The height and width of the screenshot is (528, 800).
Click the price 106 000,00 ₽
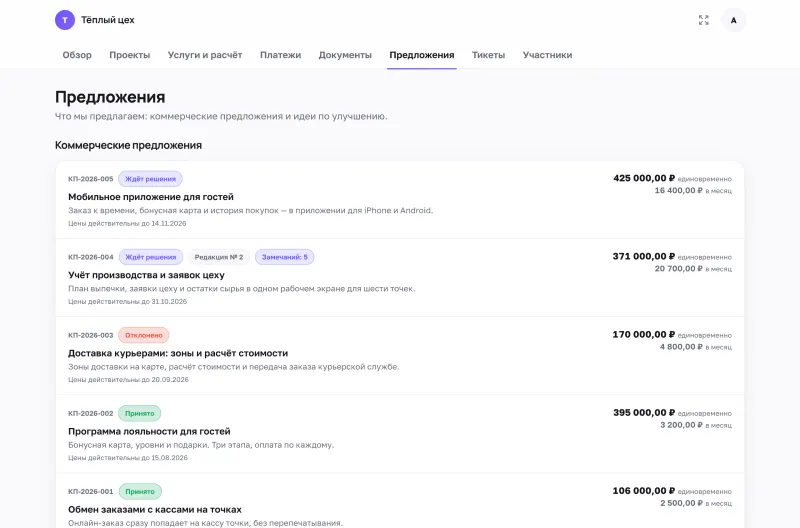(644, 490)
